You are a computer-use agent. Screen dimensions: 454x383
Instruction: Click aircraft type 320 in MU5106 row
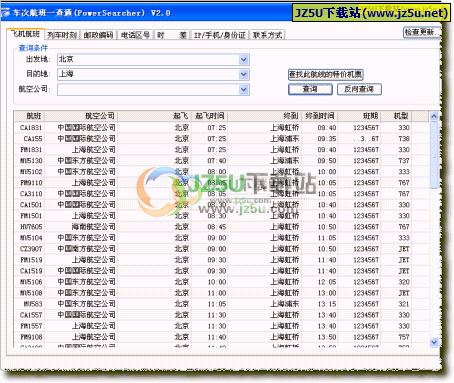tap(404, 282)
